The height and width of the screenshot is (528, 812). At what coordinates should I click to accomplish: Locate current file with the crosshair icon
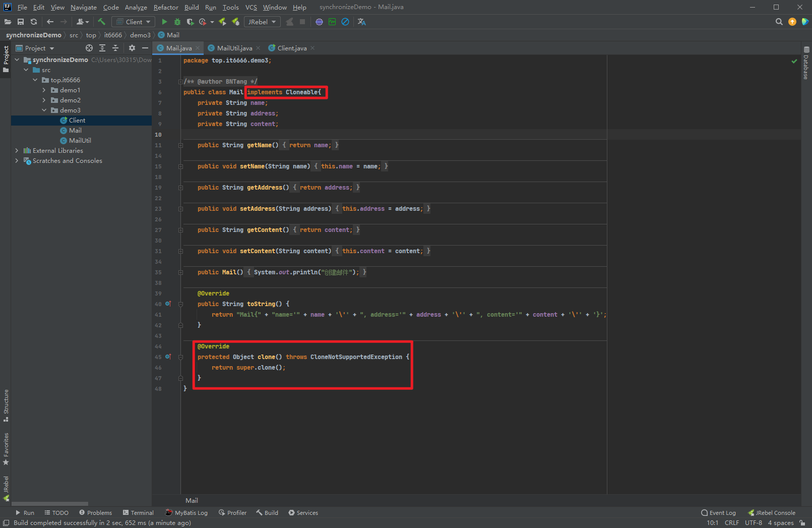click(89, 48)
